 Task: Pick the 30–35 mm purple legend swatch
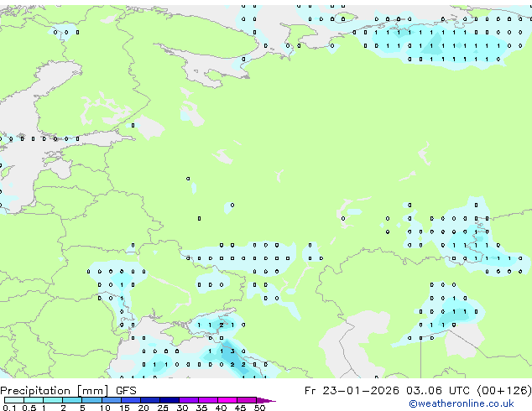point(189,400)
